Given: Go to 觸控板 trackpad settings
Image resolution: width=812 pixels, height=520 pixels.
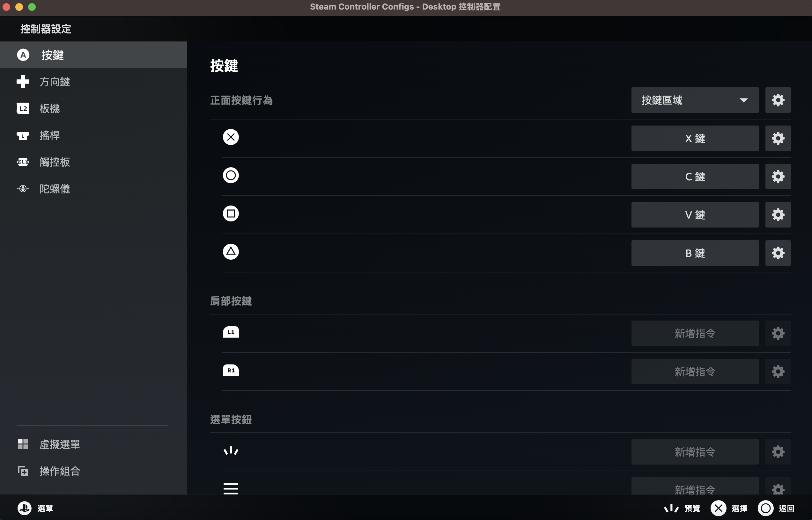Looking at the screenshot, I should 55,162.
